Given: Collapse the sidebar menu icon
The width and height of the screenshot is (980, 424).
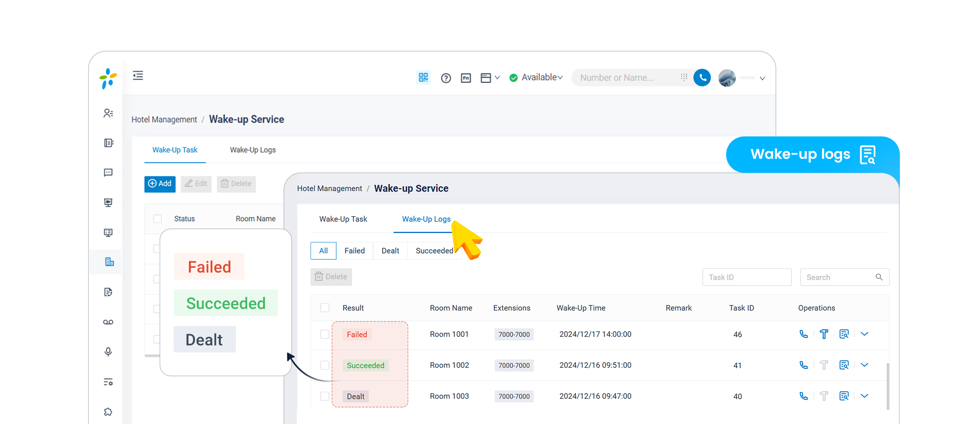Looking at the screenshot, I should [x=138, y=76].
